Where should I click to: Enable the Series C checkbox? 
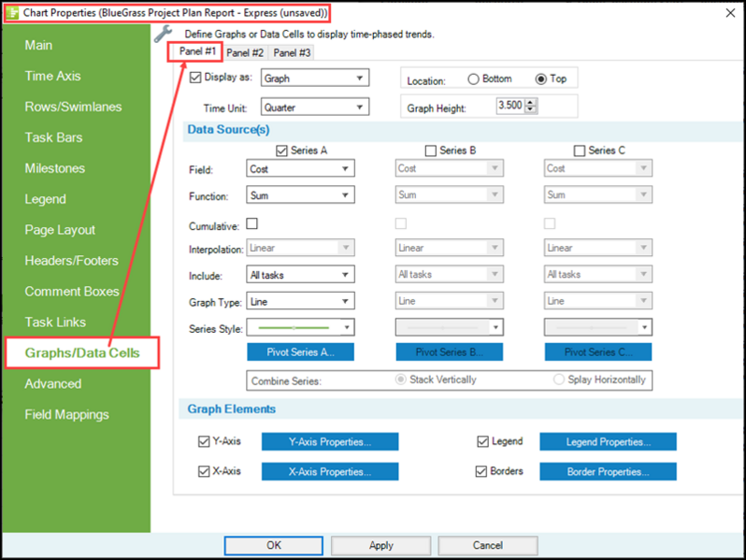point(580,151)
